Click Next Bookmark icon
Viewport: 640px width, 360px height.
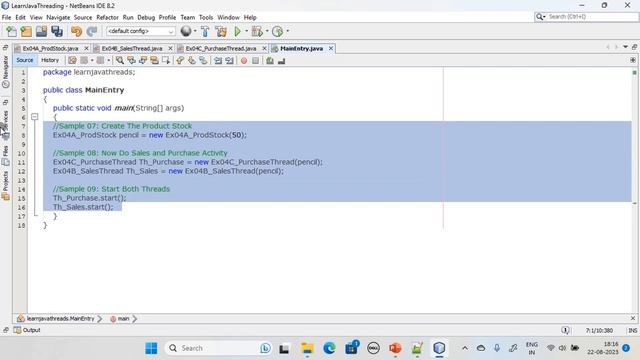191,60
